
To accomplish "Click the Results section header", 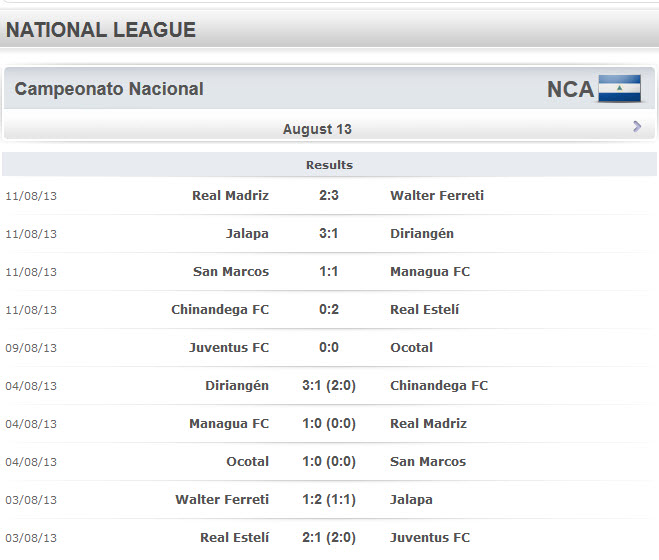I will 329,165.
